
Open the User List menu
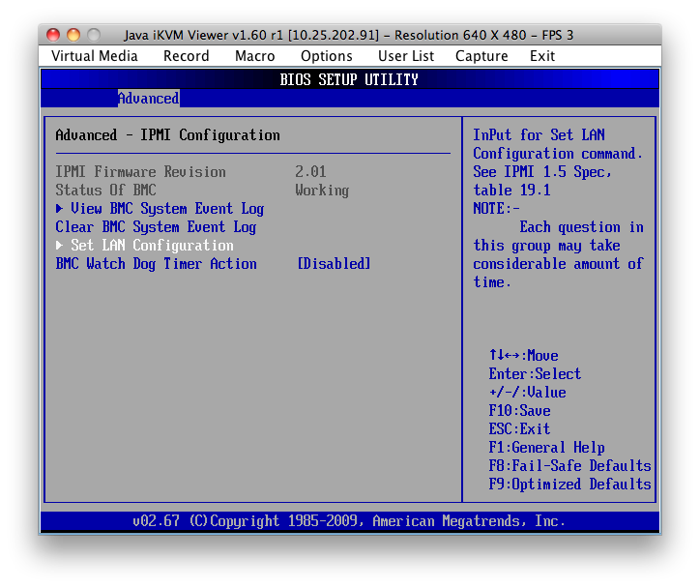[x=405, y=56]
